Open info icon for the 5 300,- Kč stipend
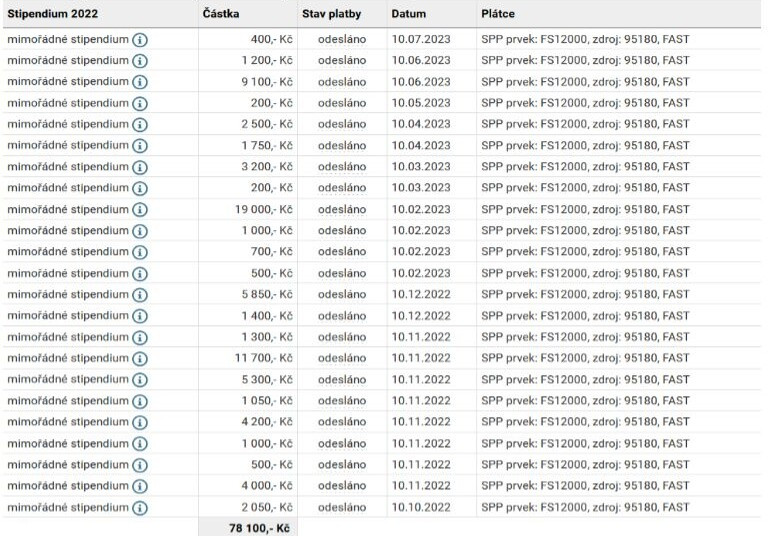Screen dimensions: 769x536 click(x=140, y=380)
